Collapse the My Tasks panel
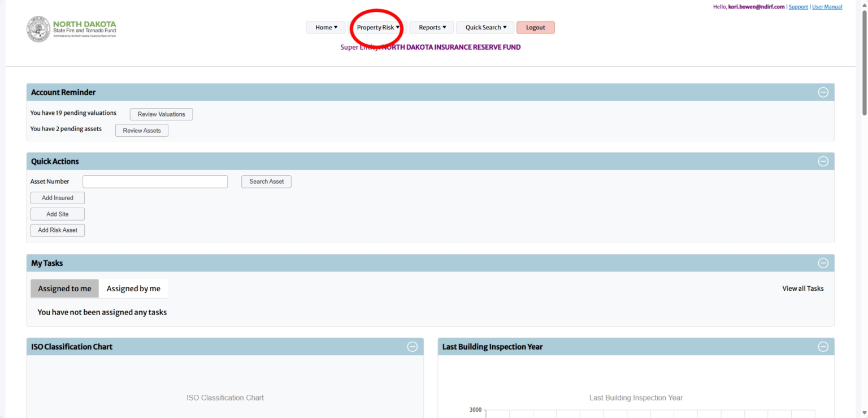Screen dimensions: 868x418 pyautogui.click(x=823, y=262)
